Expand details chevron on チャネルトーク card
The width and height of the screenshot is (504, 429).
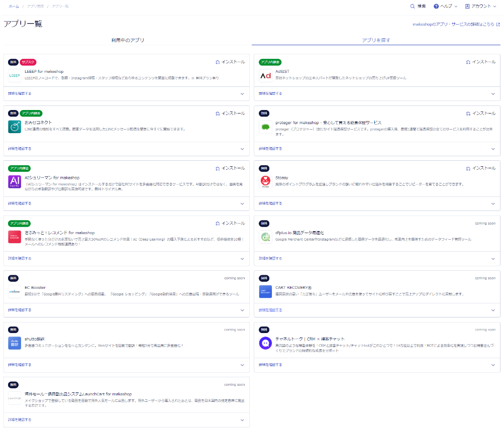(x=493, y=365)
